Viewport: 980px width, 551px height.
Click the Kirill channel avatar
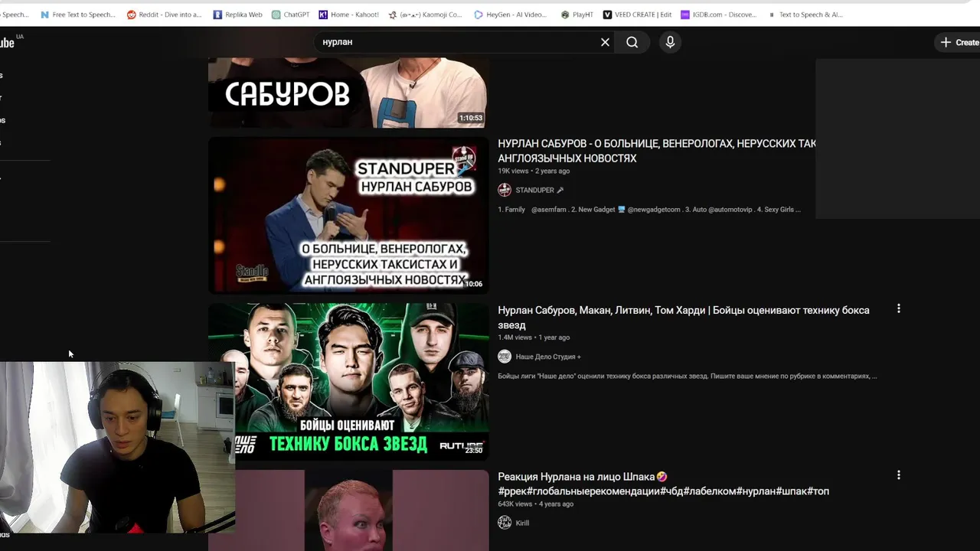coord(505,523)
